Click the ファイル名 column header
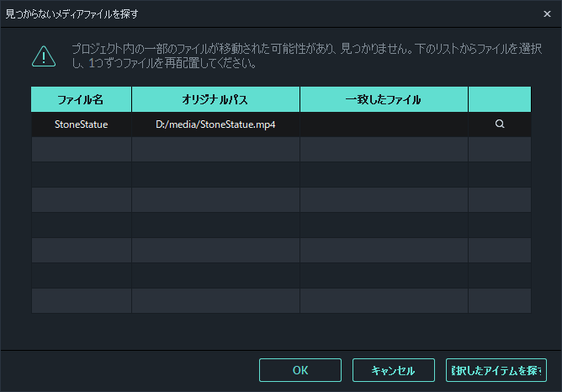 (x=82, y=99)
